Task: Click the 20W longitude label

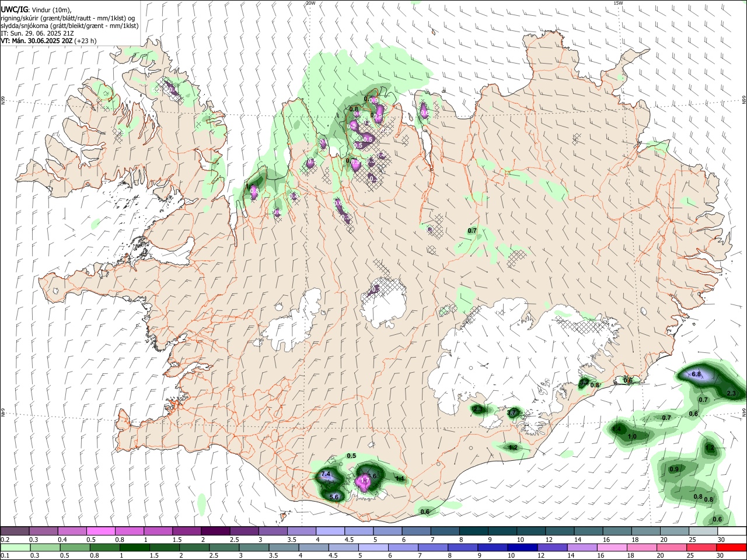Action: coord(310,3)
